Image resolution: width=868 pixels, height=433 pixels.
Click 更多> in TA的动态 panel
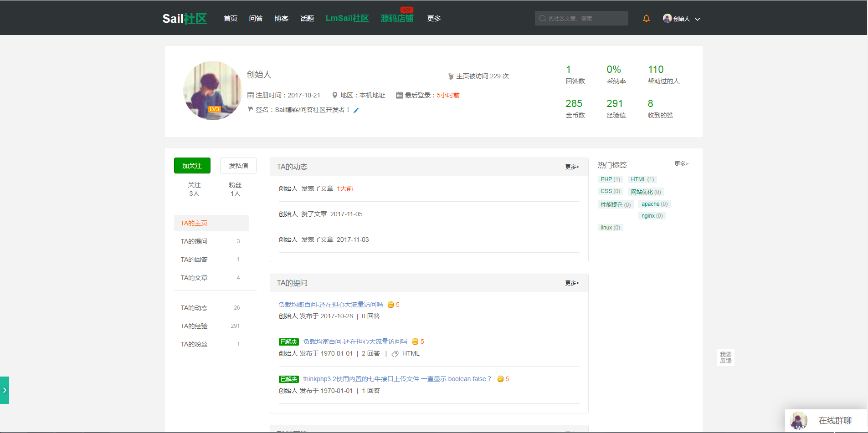coord(572,167)
